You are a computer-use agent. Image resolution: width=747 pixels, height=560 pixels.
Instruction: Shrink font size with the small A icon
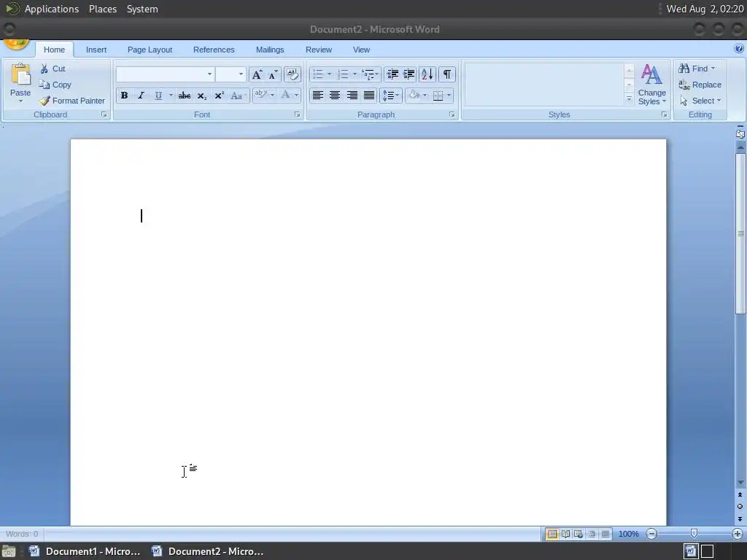point(273,74)
